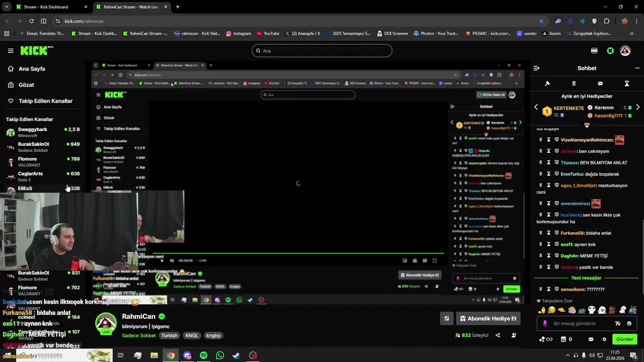Send message with Gönder button
Screen dimensions: 644x362
(624, 339)
